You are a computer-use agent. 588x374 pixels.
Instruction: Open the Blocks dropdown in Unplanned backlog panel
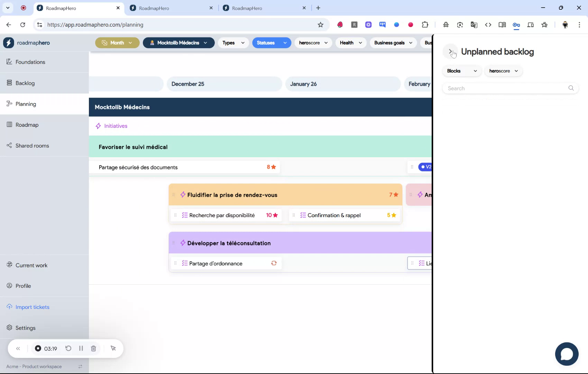(461, 71)
